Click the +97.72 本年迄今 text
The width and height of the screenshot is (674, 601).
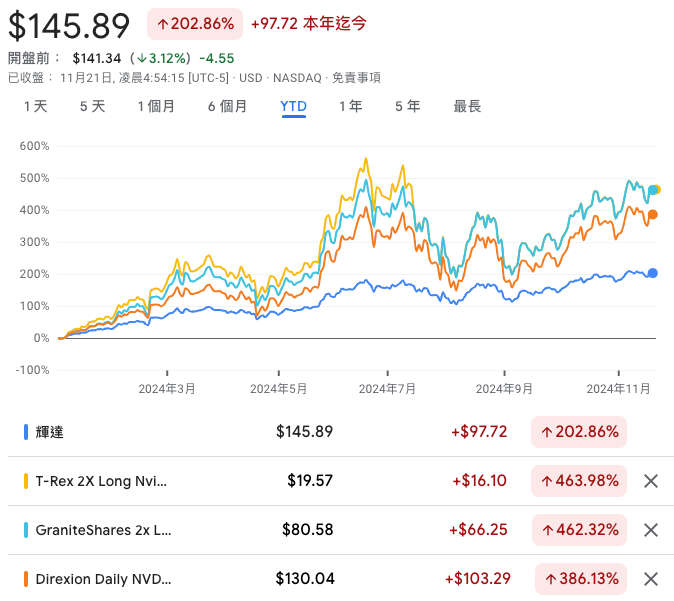(309, 24)
